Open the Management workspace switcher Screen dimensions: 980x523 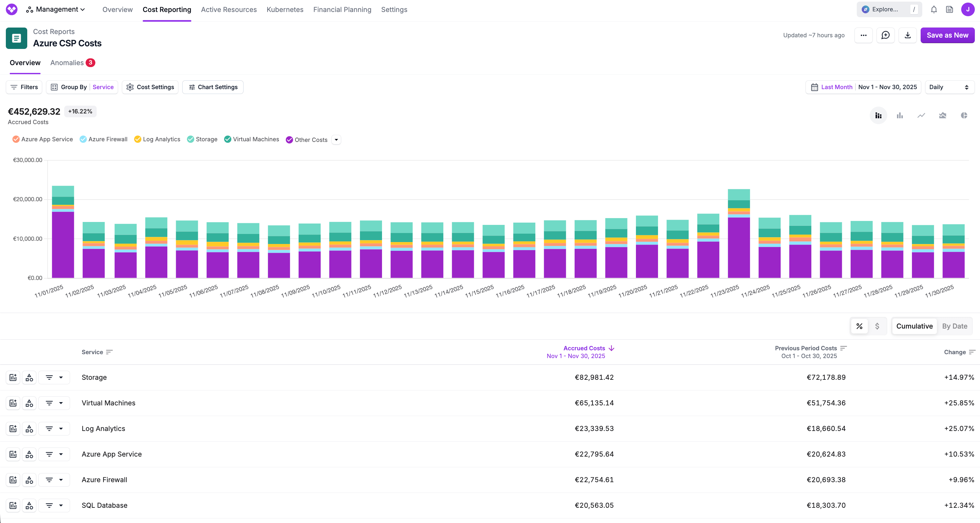(55, 9)
